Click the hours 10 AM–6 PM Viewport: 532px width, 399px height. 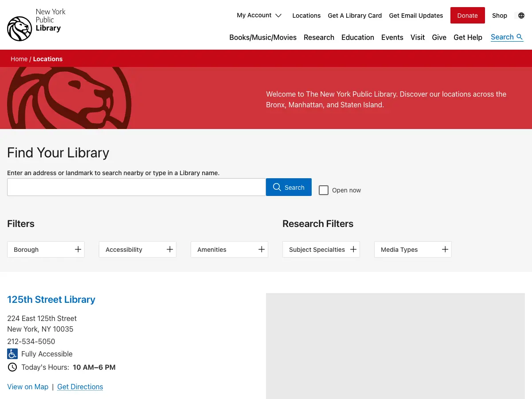94,367
